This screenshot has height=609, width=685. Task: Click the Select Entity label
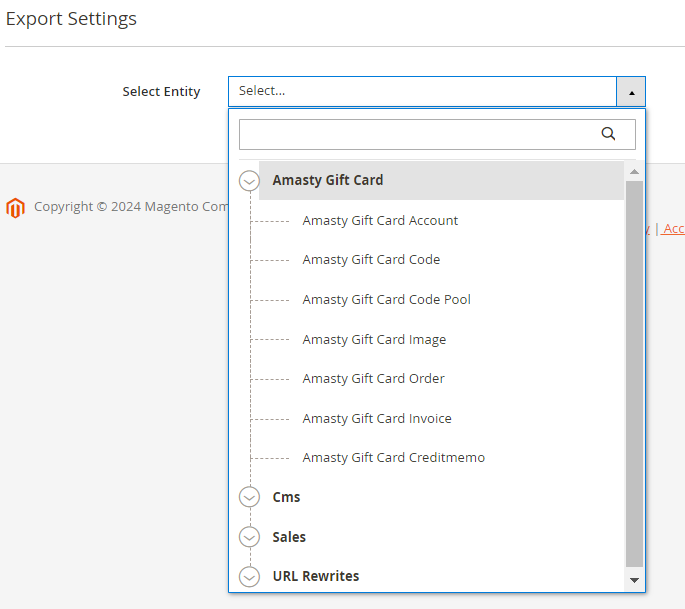[161, 92]
